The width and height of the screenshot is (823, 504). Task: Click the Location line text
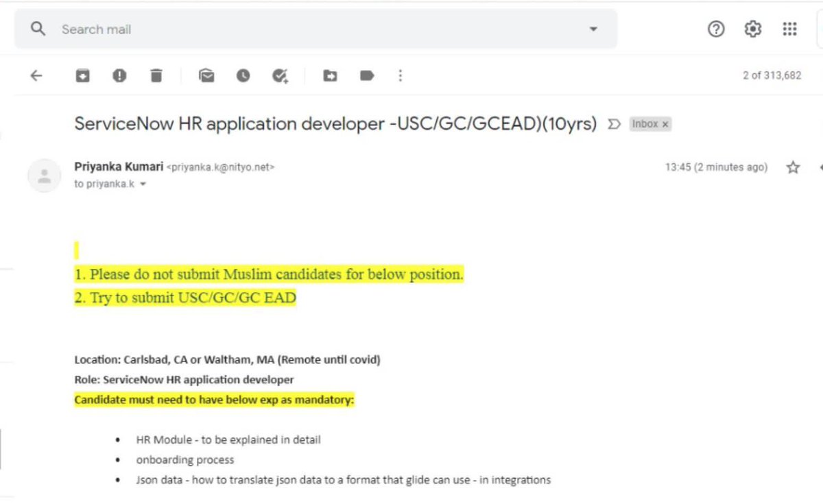(228, 359)
